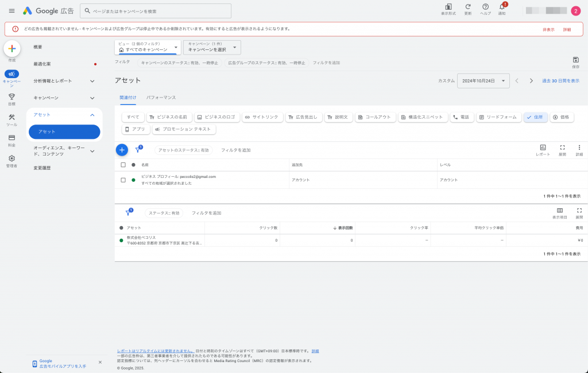Open the help (ヘルプ) icon
Viewport: 588px width, 373px height.
pos(485,7)
